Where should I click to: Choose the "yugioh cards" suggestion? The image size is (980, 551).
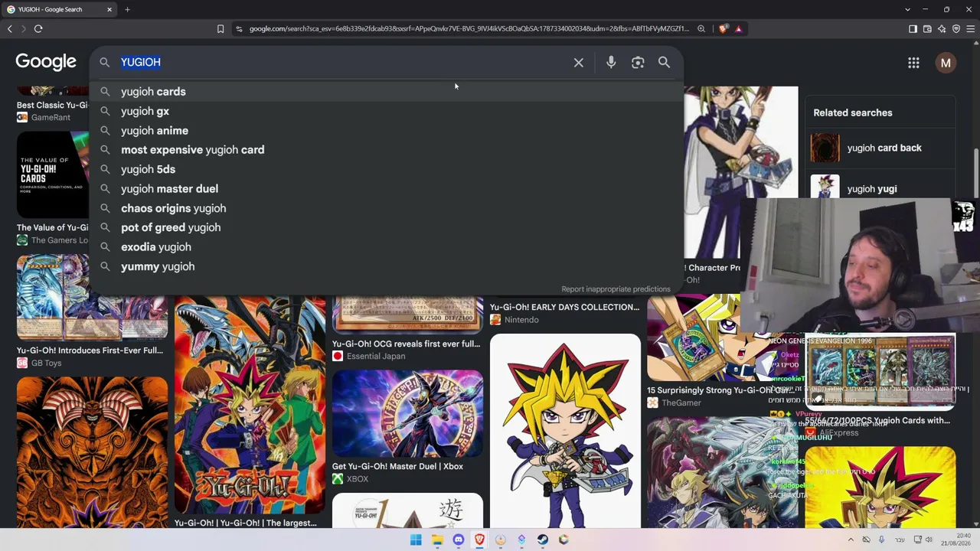pyautogui.click(x=386, y=92)
